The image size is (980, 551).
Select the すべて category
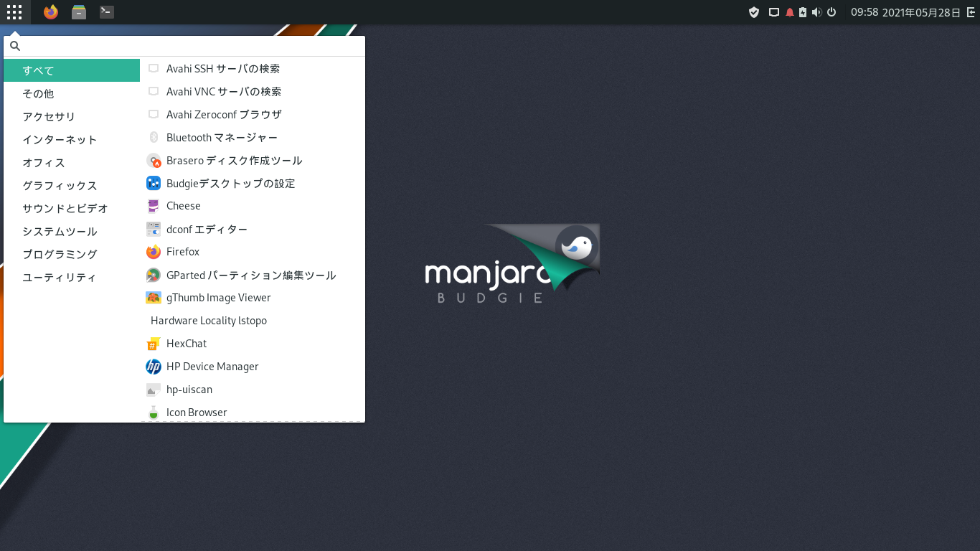(x=72, y=70)
